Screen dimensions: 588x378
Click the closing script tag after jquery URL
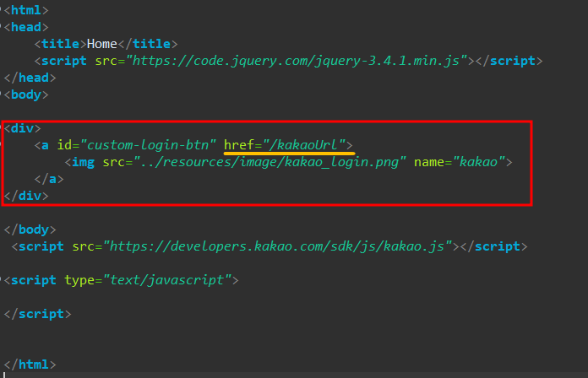(509, 61)
